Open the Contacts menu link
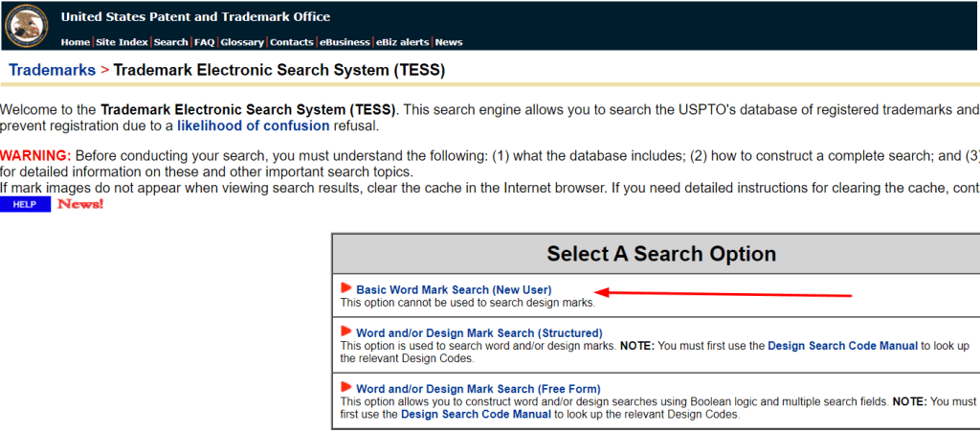The height and width of the screenshot is (432, 980). (292, 42)
